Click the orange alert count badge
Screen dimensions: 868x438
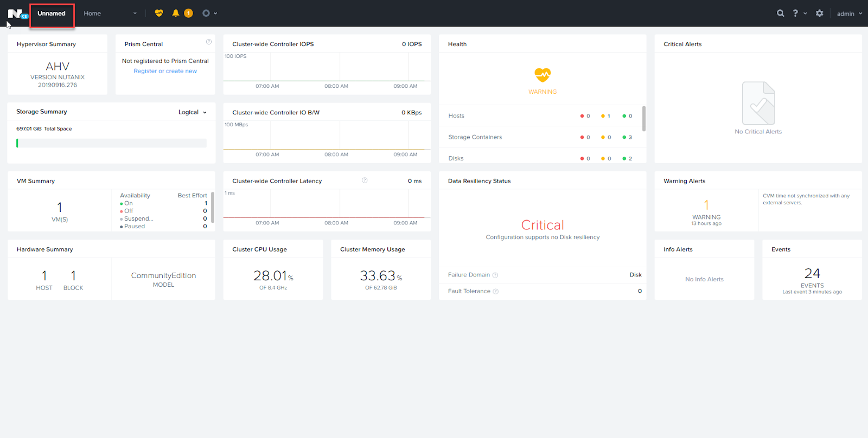[x=188, y=13]
